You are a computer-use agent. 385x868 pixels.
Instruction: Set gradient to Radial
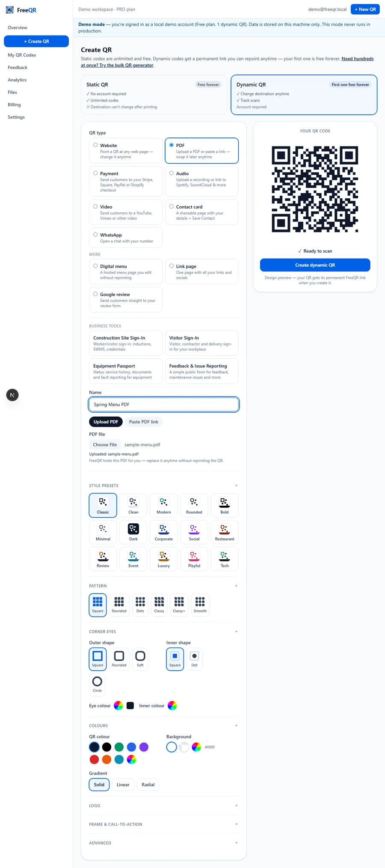(x=148, y=784)
